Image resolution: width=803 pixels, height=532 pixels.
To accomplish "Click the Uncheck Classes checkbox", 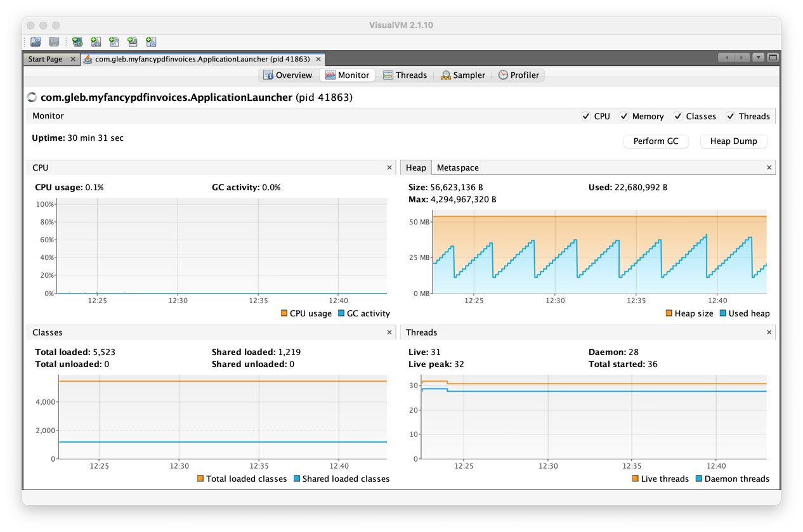I will click(x=678, y=116).
